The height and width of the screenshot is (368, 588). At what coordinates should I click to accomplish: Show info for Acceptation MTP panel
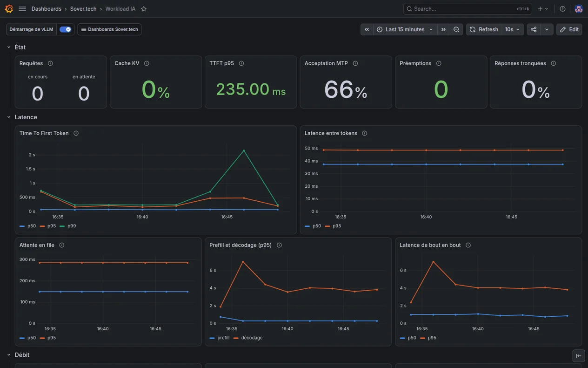click(x=355, y=63)
